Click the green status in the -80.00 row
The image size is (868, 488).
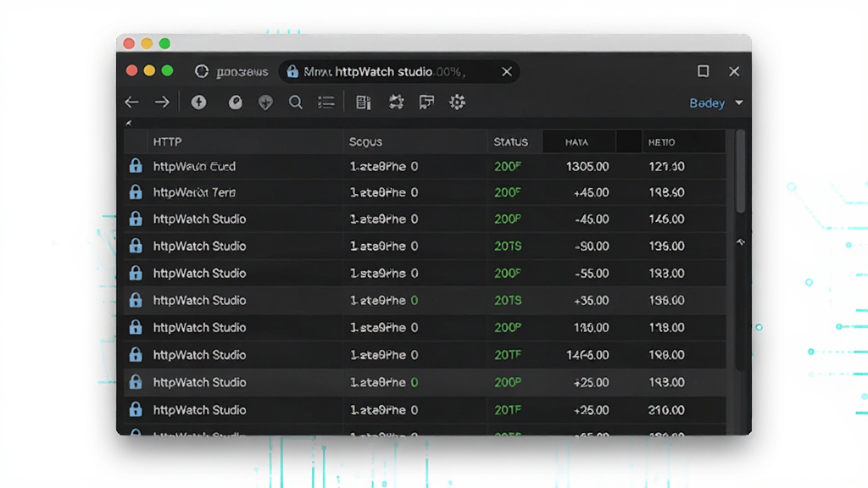[508, 247]
